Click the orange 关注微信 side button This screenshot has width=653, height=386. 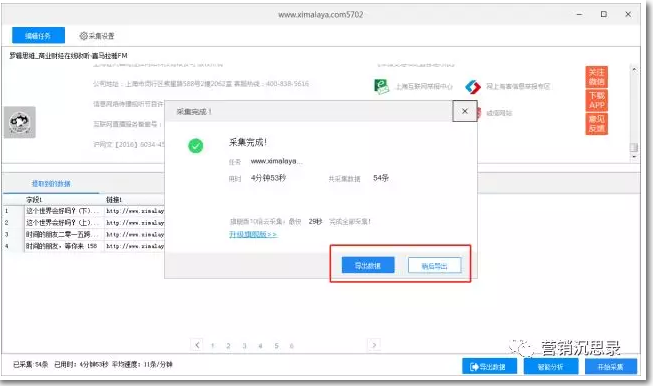coord(596,77)
